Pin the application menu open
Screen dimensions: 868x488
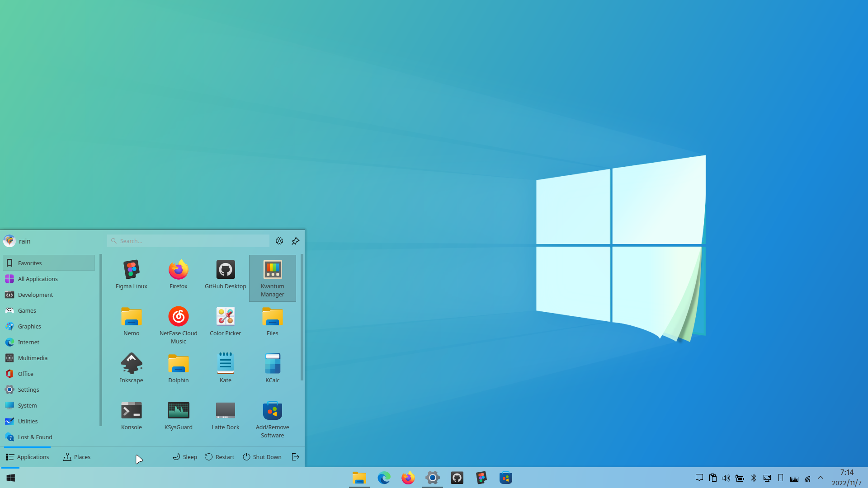(x=295, y=241)
